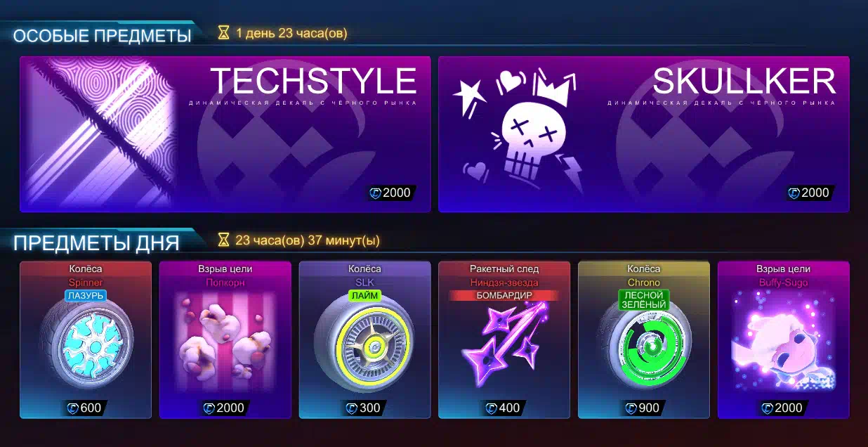Choose the ninja star rocket trail
Image resolution: width=868 pixels, height=447 pixels.
[504, 340]
